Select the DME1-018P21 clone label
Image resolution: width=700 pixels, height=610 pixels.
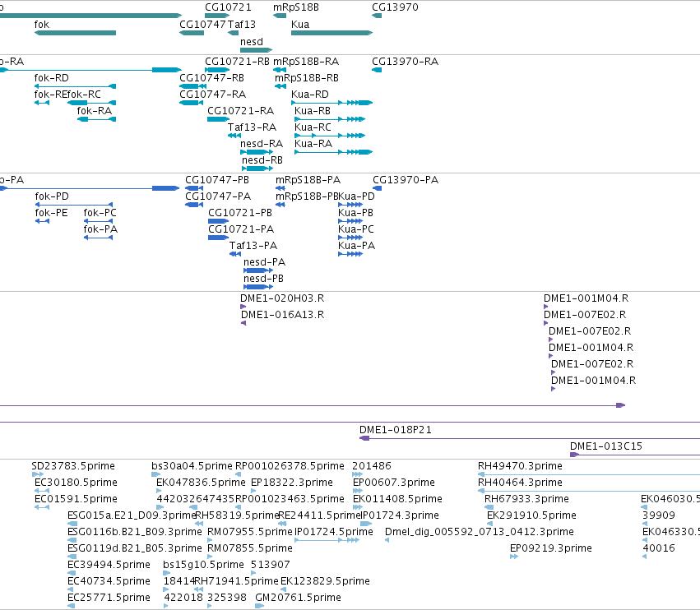(x=396, y=431)
